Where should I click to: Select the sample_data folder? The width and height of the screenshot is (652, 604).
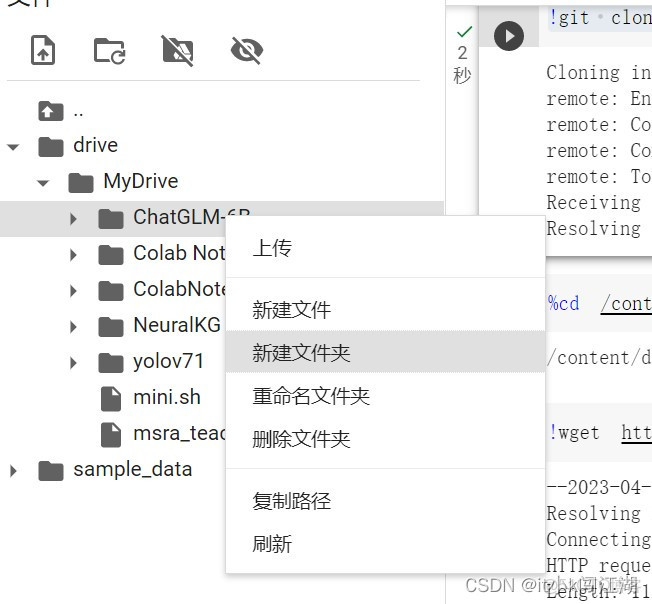tap(133, 469)
